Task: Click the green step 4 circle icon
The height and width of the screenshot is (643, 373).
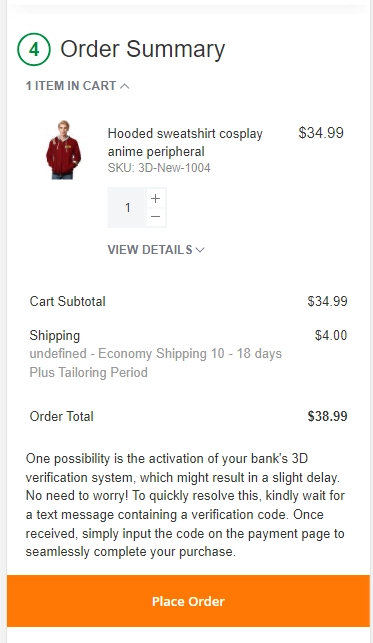Action: [34, 49]
